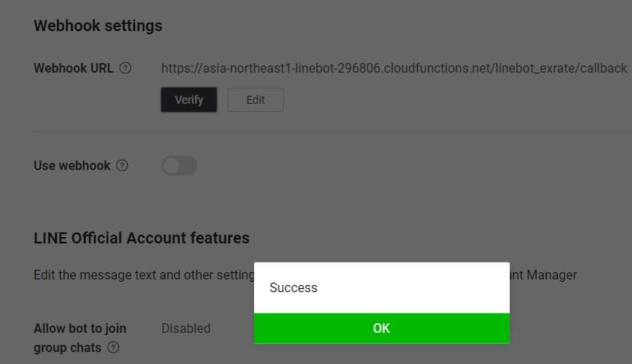Screen dimensions: 632x364
Task: Click the word Manager at the description's end
Action: click(x=552, y=275)
